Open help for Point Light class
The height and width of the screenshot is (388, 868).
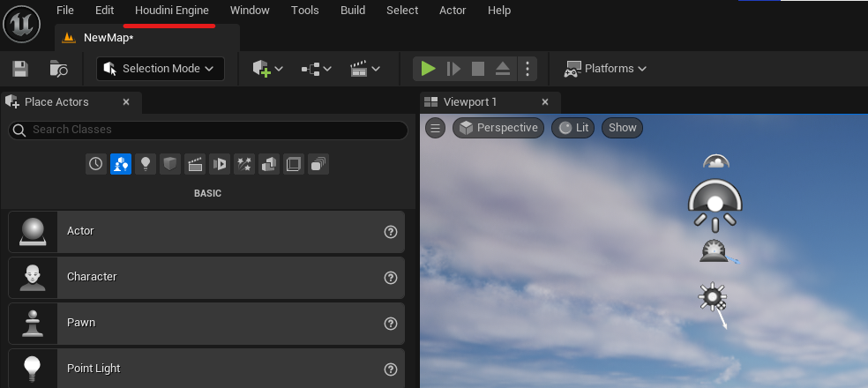coord(391,369)
